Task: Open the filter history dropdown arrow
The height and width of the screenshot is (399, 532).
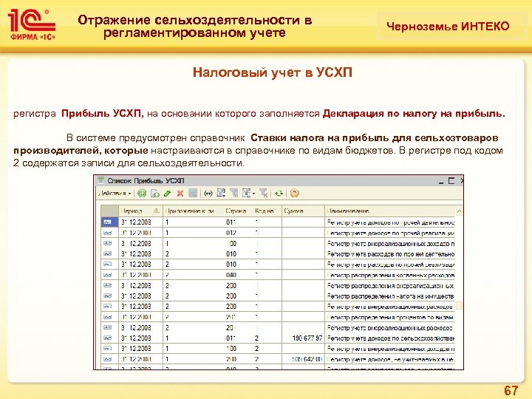Action: 253,194
